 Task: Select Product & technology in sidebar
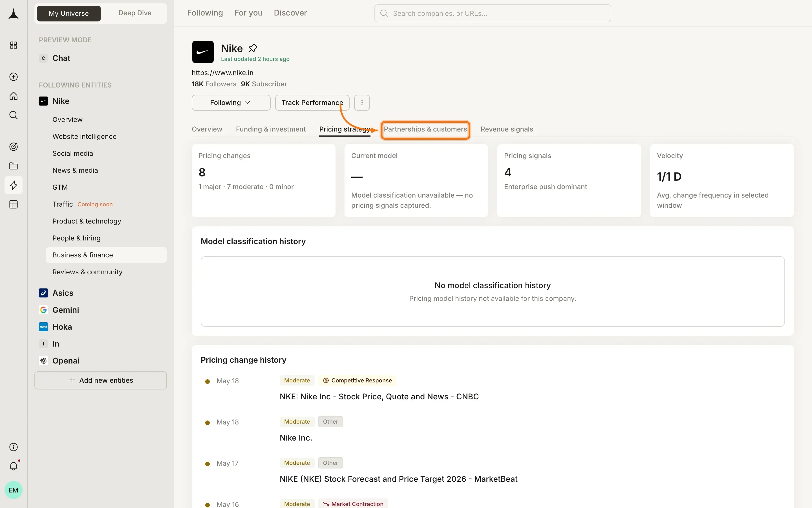(87, 221)
